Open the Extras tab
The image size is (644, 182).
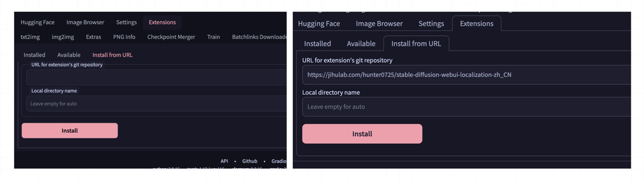click(x=93, y=37)
